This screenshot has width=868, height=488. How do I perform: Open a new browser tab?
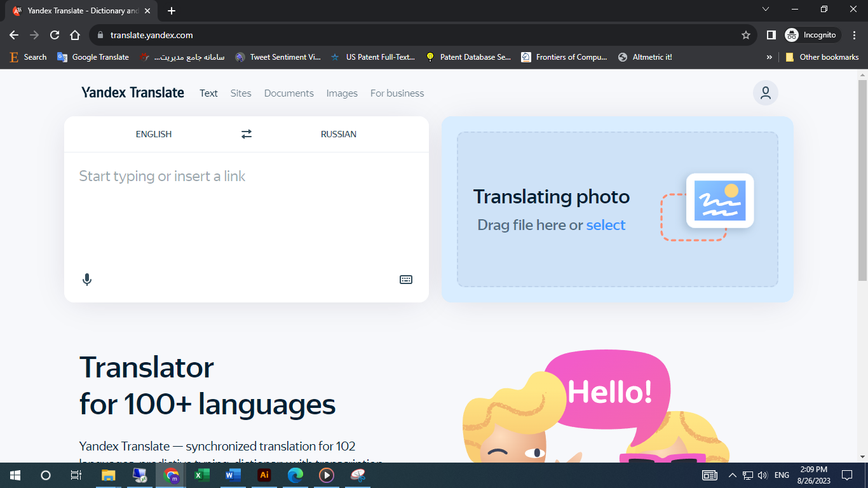click(172, 11)
